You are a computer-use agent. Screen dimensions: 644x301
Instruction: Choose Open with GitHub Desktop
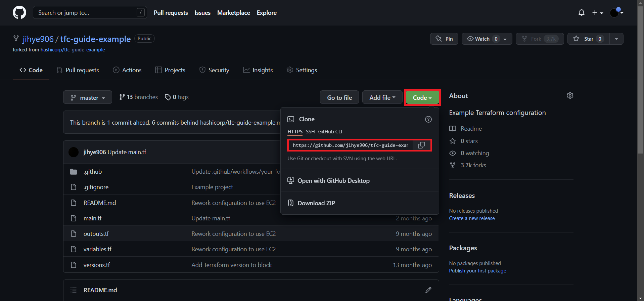coord(328,181)
